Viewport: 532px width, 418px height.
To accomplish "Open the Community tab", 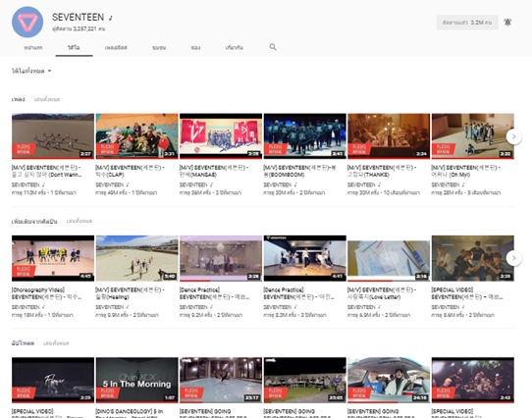I will 159,47.
